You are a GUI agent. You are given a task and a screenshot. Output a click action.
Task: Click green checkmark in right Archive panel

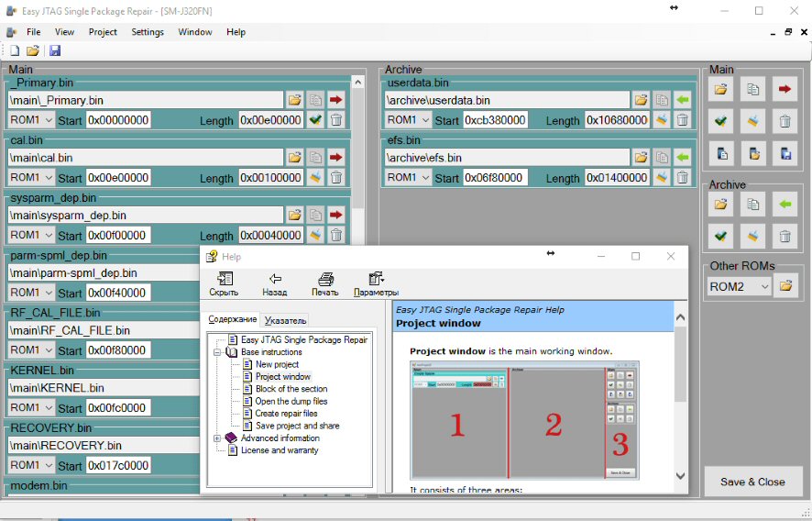(721, 236)
